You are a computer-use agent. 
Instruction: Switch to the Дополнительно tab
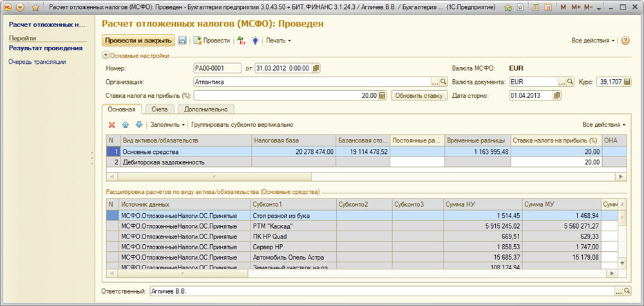point(205,110)
